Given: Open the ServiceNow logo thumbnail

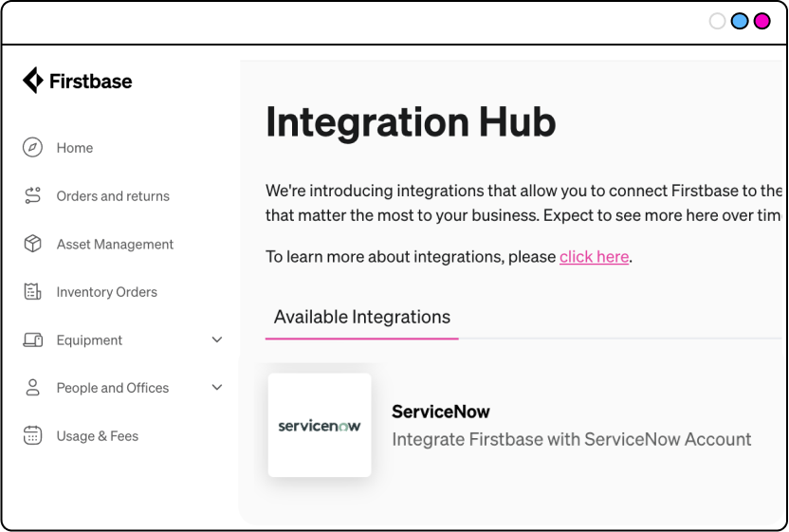Looking at the screenshot, I should (320, 425).
